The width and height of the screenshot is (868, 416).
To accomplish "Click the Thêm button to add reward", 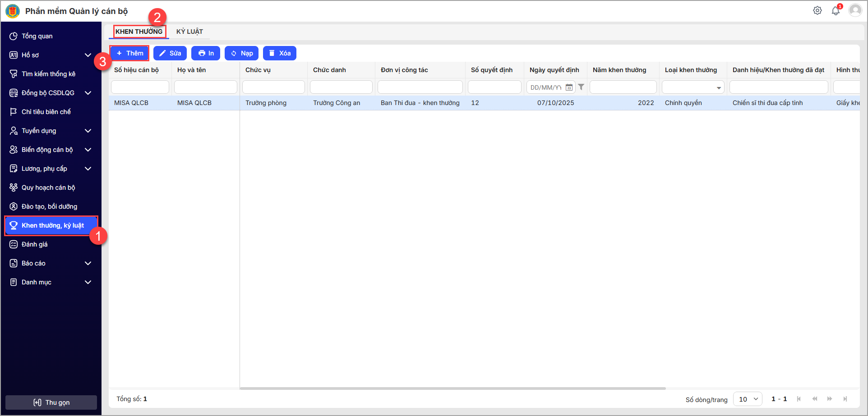I will 129,53.
